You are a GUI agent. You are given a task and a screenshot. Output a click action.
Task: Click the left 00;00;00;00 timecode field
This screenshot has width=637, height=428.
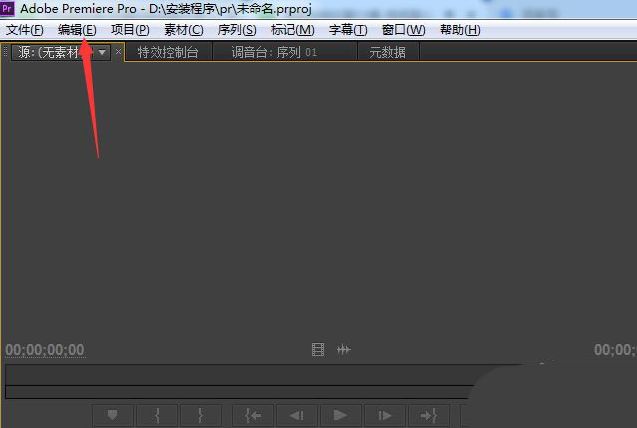pos(45,350)
